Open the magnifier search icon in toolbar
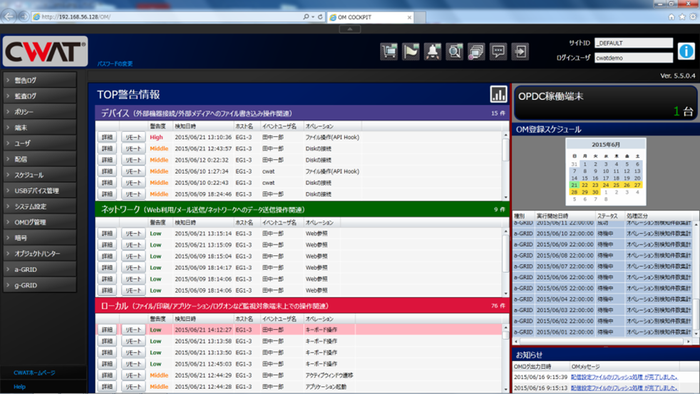700x400 pixels. tap(455, 51)
